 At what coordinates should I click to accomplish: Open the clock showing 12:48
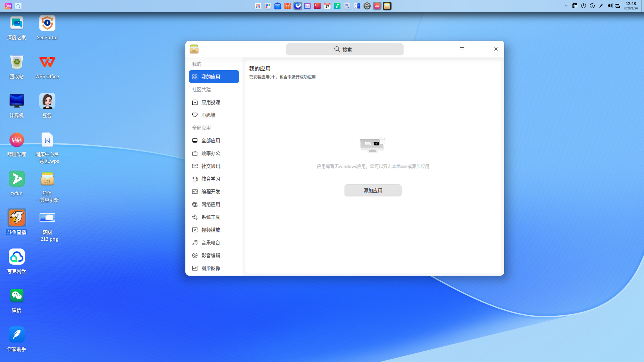click(x=631, y=6)
